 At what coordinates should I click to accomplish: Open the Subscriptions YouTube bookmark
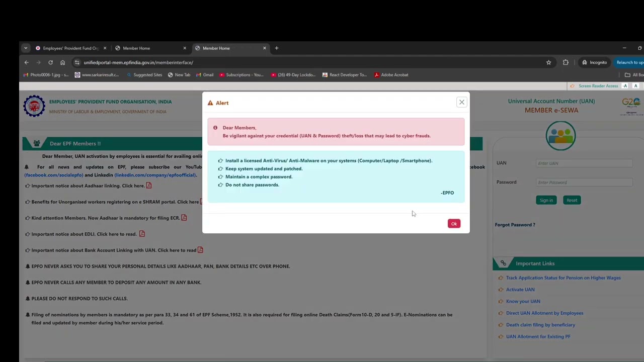[x=242, y=75]
